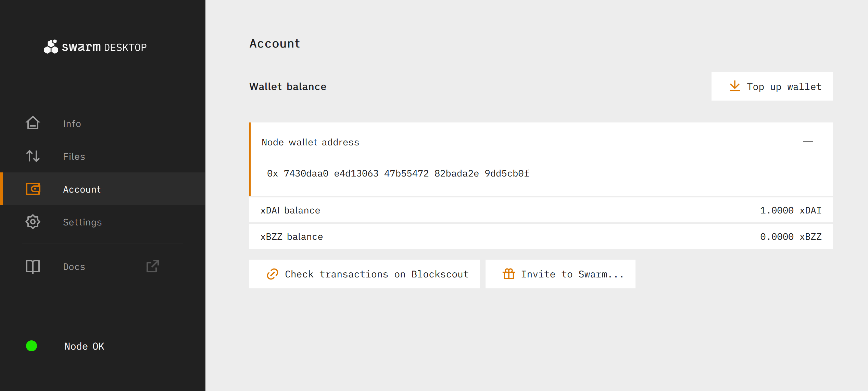
Task: Click the Files up-down arrows icon
Action: [x=33, y=156]
